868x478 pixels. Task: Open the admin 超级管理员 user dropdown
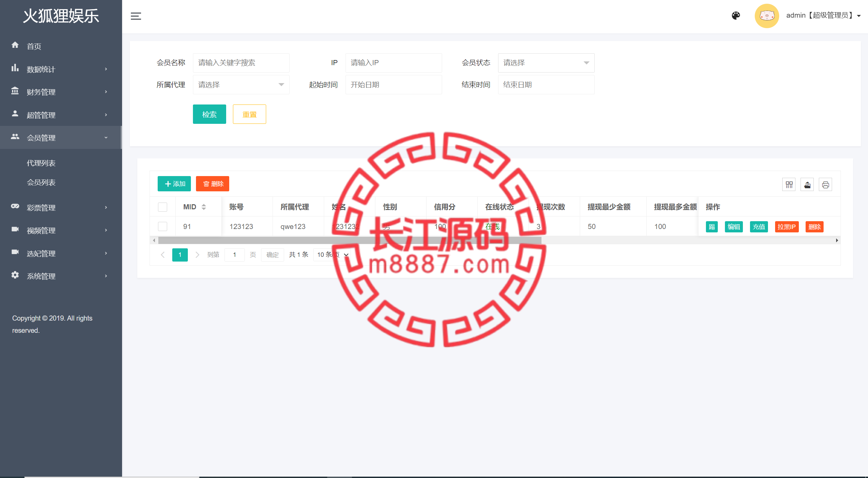[x=823, y=16]
